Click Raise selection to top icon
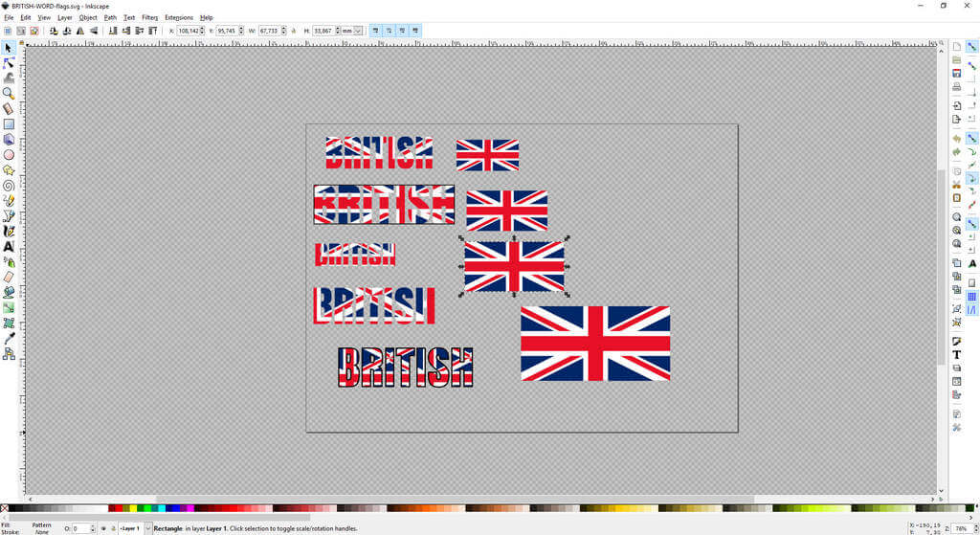 click(152, 31)
